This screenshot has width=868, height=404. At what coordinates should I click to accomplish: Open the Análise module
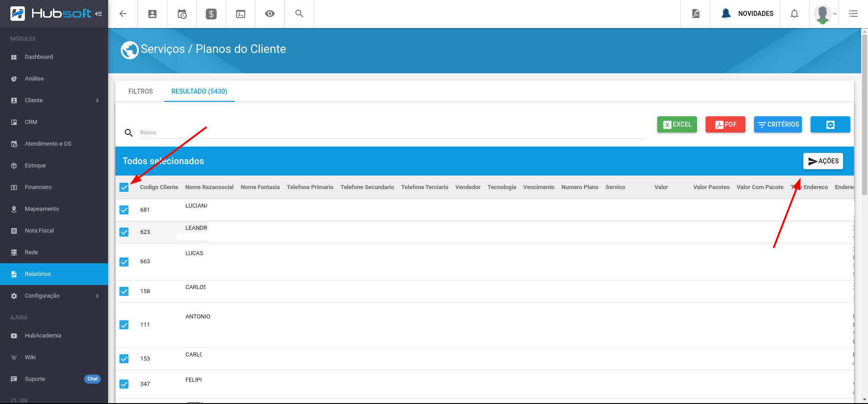point(54,79)
